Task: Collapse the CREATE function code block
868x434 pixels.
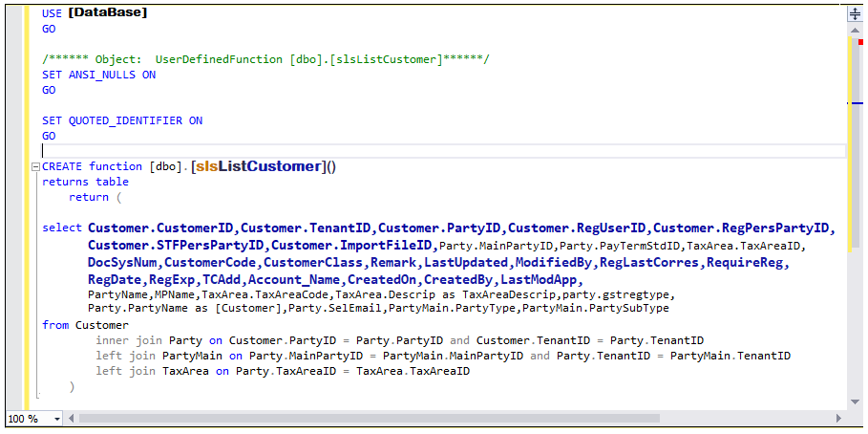Action: pyautogui.click(x=35, y=166)
